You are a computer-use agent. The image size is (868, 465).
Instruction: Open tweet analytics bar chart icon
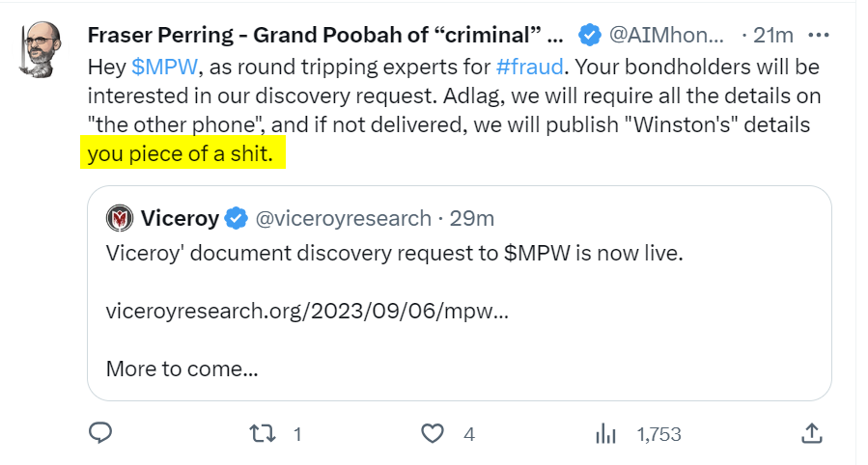606,434
